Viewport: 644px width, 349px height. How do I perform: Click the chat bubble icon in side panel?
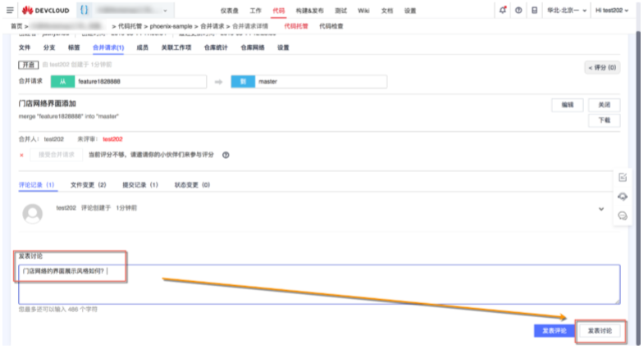pyautogui.click(x=623, y=215)
